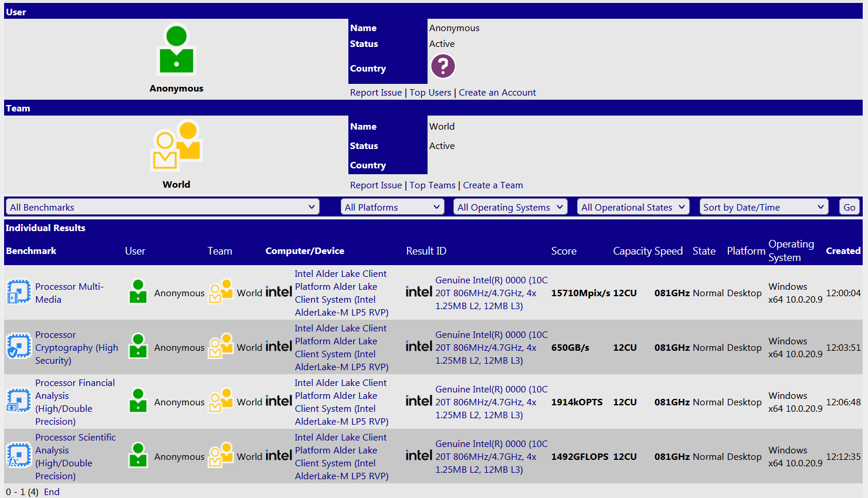Click Report Issue link in User section

pyautogui.click(x=376, y=93)
